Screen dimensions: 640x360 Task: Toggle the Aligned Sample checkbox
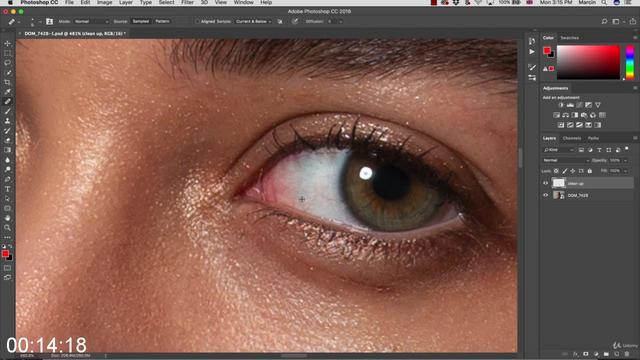(198, 22)
